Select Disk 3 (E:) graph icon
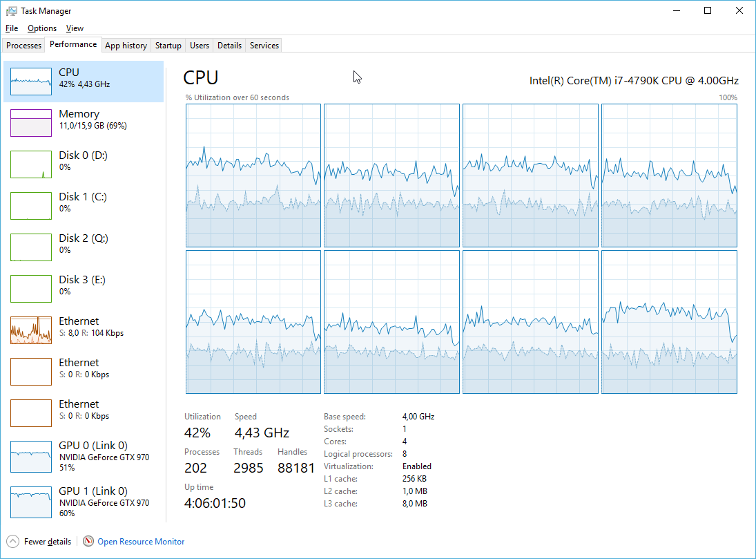This screenshot has width=756, height=559. (x=31, y=289)
